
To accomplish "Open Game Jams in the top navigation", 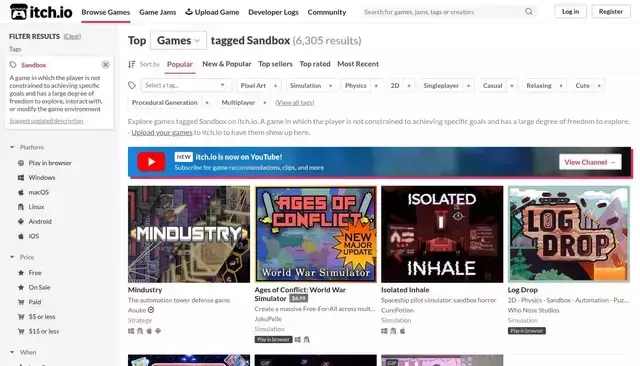I will (x=158, y=12).
